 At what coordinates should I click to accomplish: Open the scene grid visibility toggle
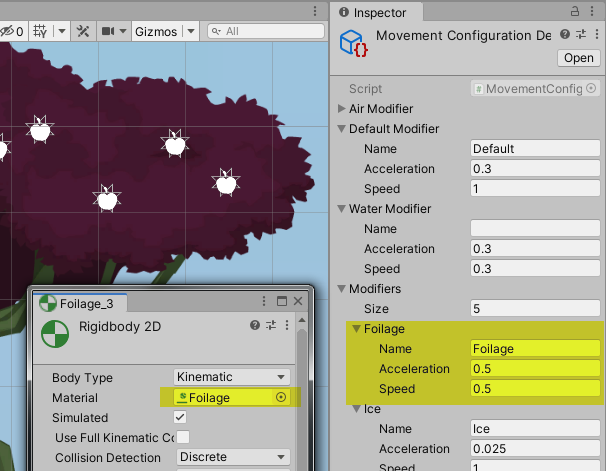(41, 31)
